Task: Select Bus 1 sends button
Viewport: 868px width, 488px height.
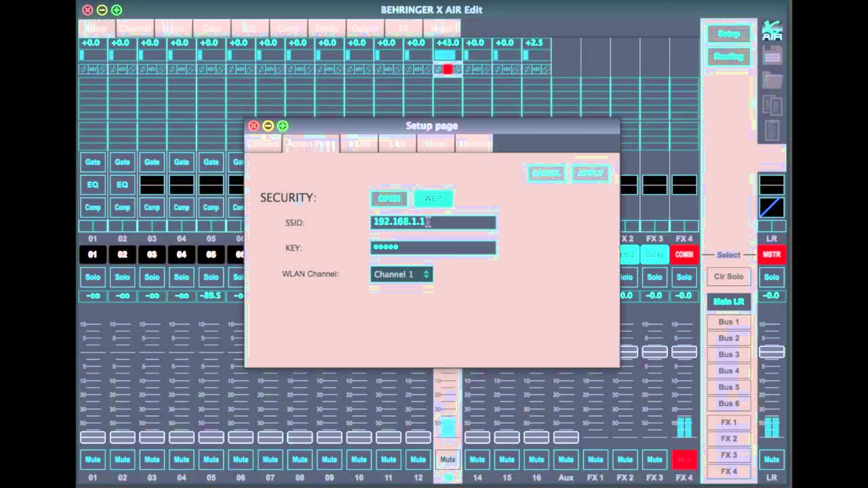Action: (729, 322)
